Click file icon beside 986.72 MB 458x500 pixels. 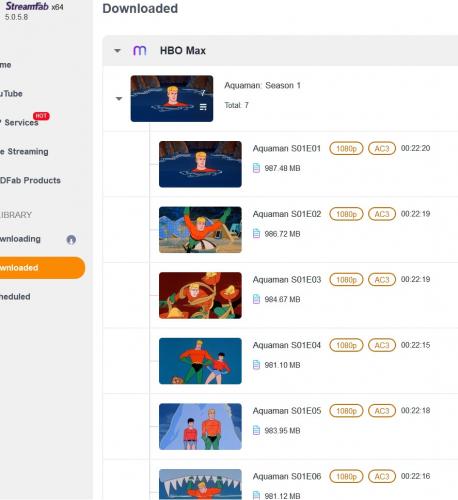256,234
